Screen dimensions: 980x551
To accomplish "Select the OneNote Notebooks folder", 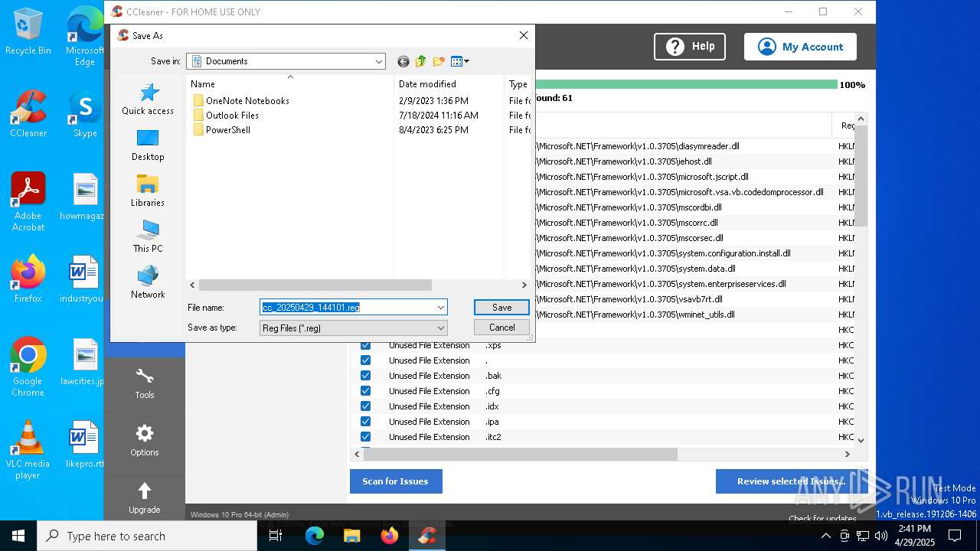I will click(240, 100).
